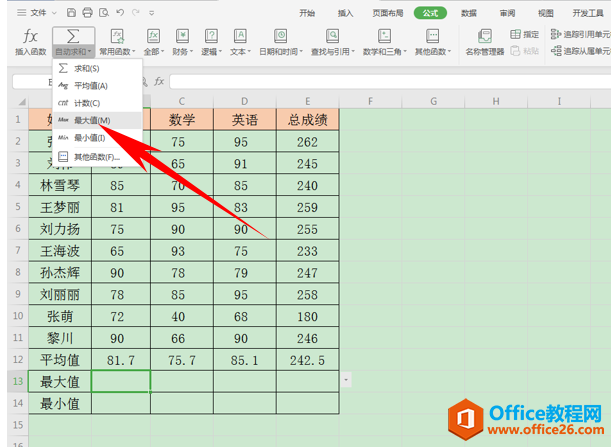This screenshot has height=447, width=611.
Task: Select Count 计数(C) from the dropdown
Action: [97, 103]
